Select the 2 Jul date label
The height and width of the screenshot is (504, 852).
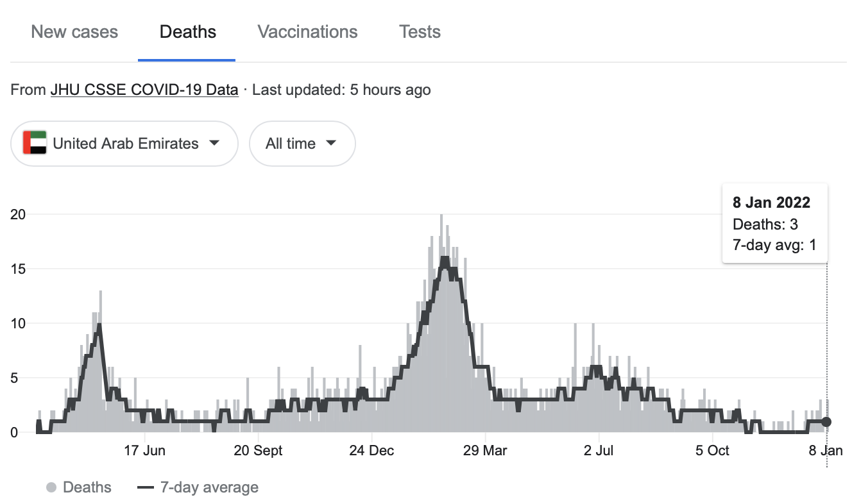599,451
